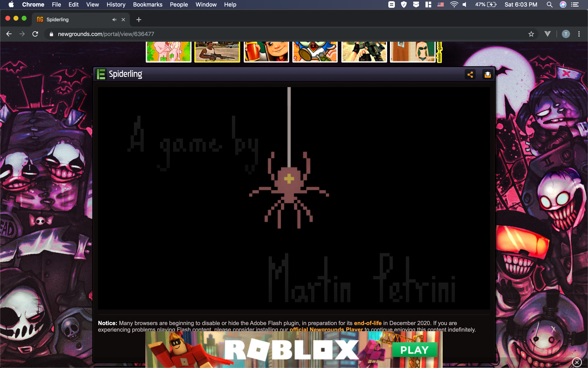Click the sniper rifle game thumbnail
The height and width of the screenshot is (368, 588).
tap(217, 52)
